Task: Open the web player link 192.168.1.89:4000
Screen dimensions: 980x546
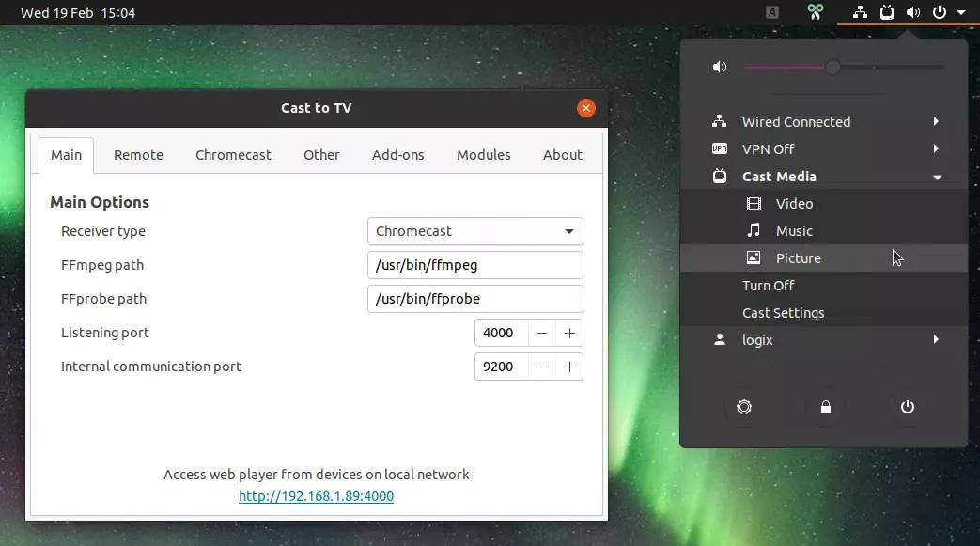Action: click(x=316, y=496)
